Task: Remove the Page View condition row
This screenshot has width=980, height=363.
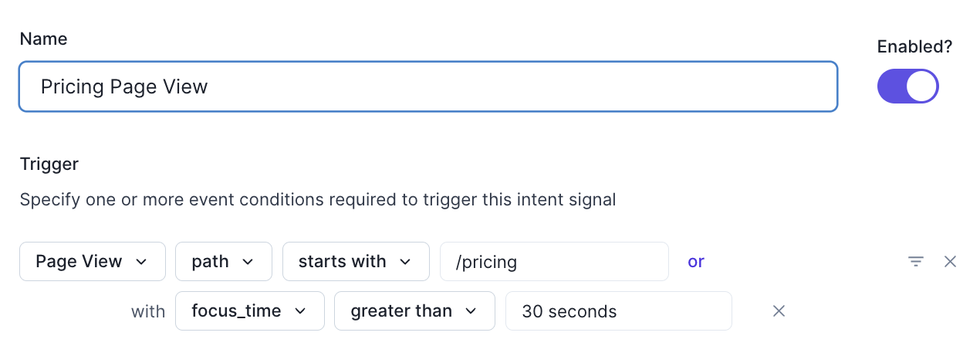Action: tap(951, 262)
